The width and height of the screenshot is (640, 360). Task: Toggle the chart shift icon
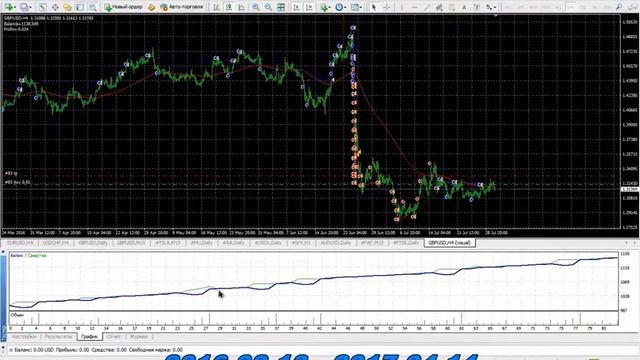click(x=309, y=7)
